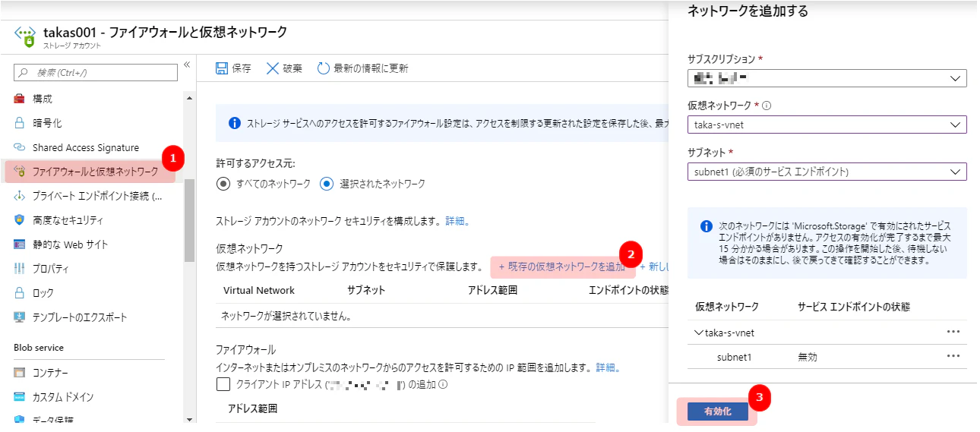Click the Shared Access Signature link icon
The width and height of the screenshot is (980, 432).
pyautogui.click(x=20, y=147)
